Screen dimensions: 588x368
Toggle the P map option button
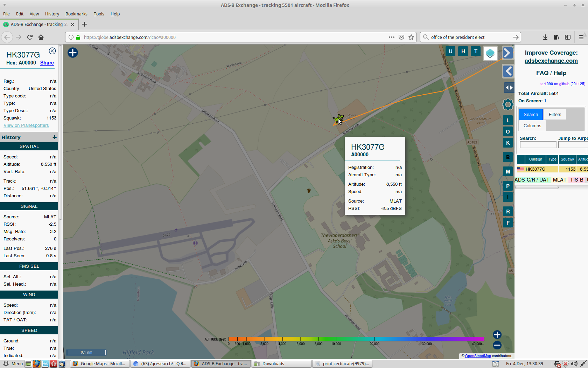click(x=508, y=186)
